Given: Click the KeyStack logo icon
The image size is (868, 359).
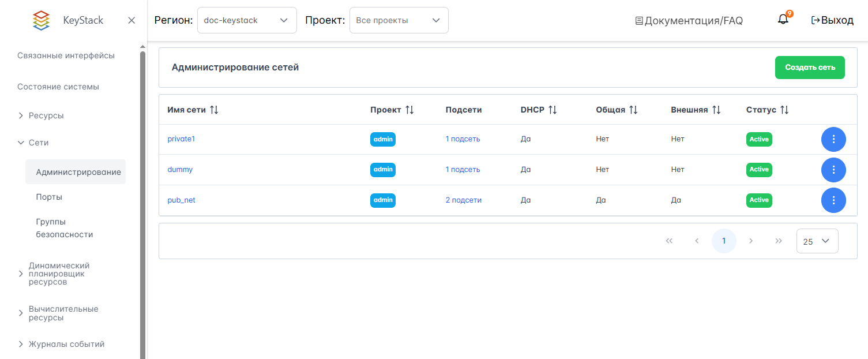Looking at the screenshot, I should tap(41, 20).
